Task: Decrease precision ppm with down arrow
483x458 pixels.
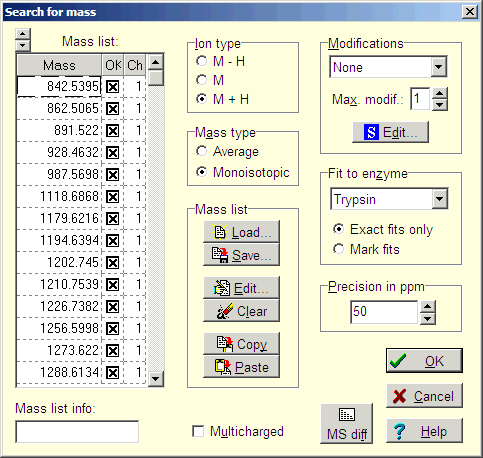Action: [428, 319]
